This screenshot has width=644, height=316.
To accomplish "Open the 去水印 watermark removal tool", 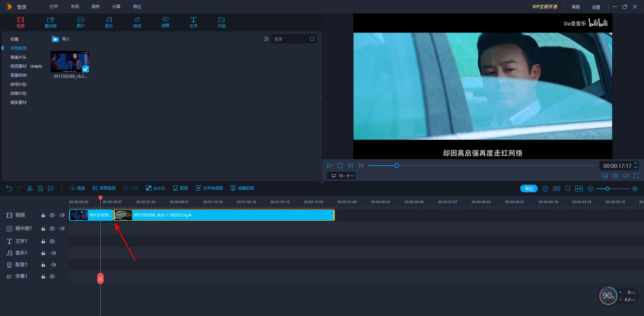I will [156, 188].
